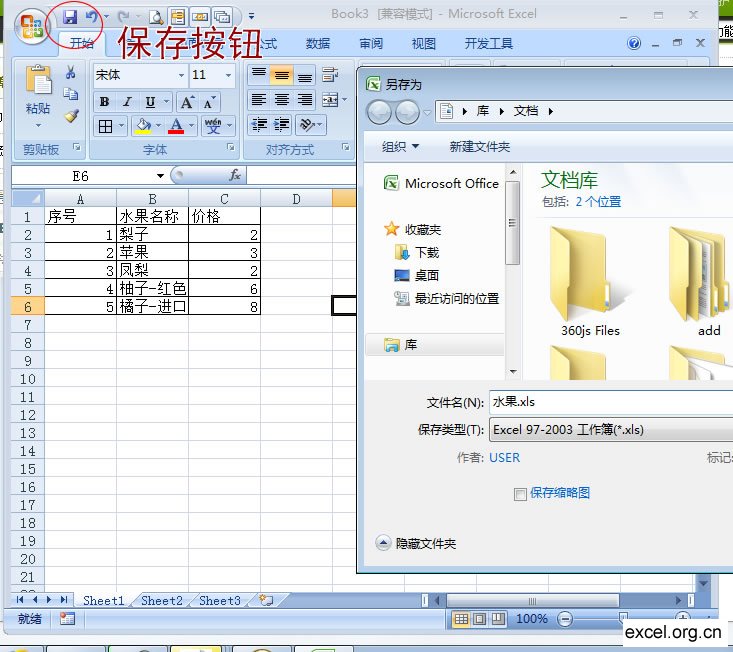Screen dimensions: 733x652
Task: Click the Print Preview icon
Action: (155, 17)
